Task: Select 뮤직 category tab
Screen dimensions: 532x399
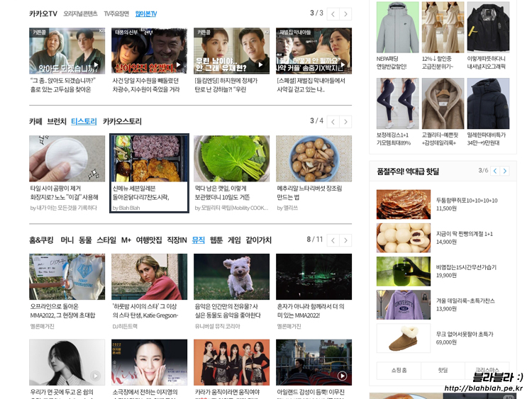Action: click(x=198, y=240)
